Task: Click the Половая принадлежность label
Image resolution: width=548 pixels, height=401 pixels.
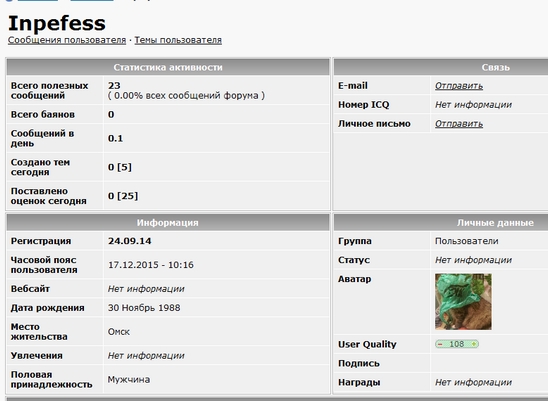Action: click(51, 380)
